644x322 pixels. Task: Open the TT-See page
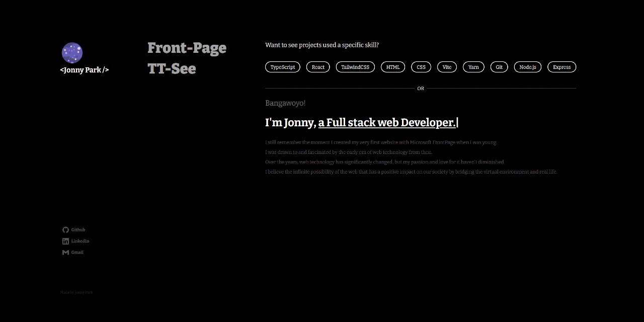click(x=171, y=69)
